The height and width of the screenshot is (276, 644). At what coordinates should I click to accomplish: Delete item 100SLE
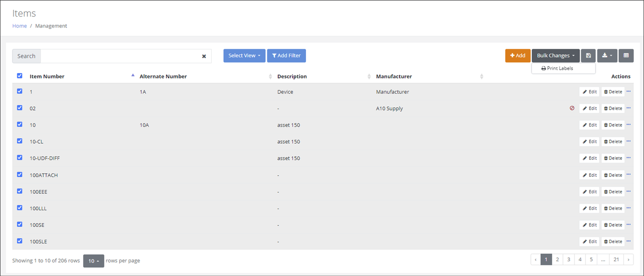pyautogui.click(x=613, y=242)
